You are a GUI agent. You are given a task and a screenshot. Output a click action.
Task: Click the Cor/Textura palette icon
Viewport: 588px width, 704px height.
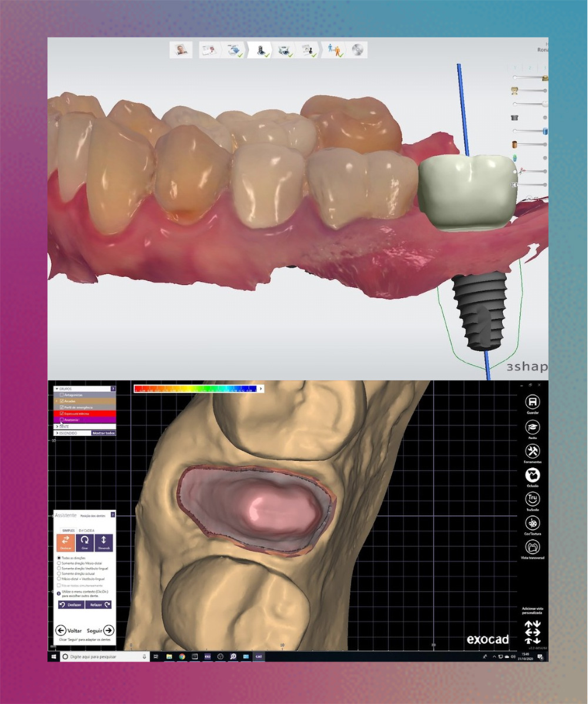point(532,523)
